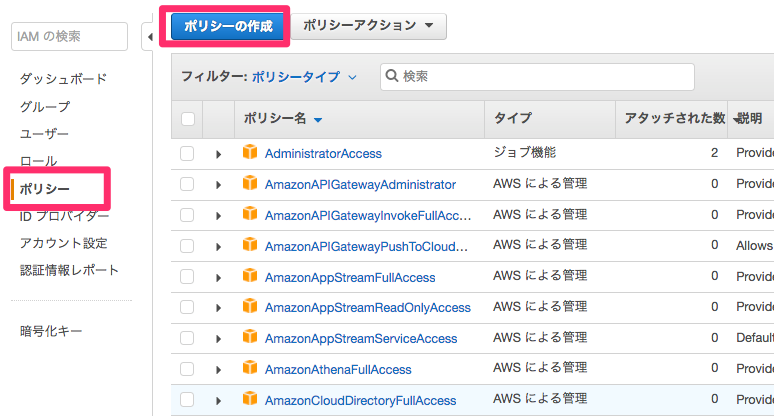Image resolution: width=774 pixels, height=416 pixels.
Task: Sort by the ポリシー名 column header
Action: point(283,118)
